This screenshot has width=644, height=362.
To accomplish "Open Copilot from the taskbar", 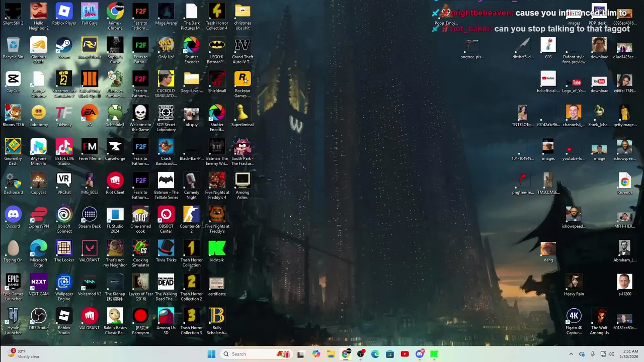I will [316, 354].
